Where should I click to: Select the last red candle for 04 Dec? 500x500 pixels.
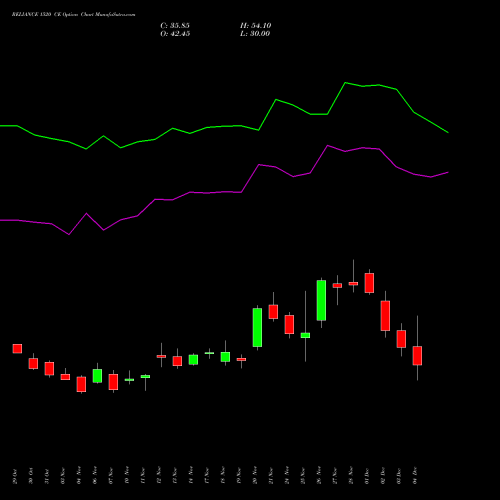pyautogui.click(x=417, y=356)
